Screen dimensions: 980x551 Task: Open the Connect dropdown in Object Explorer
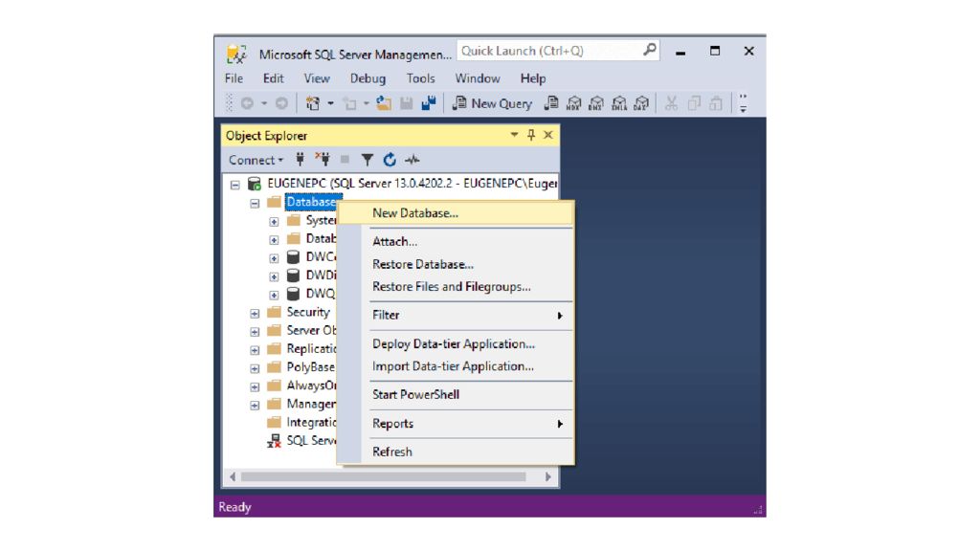pyautogui.click(x=256, y=160)
